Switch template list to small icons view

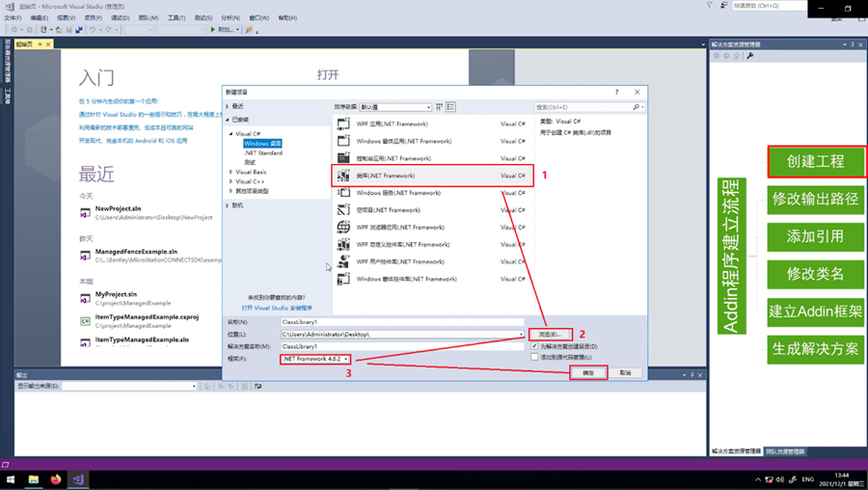pos(440,107)
